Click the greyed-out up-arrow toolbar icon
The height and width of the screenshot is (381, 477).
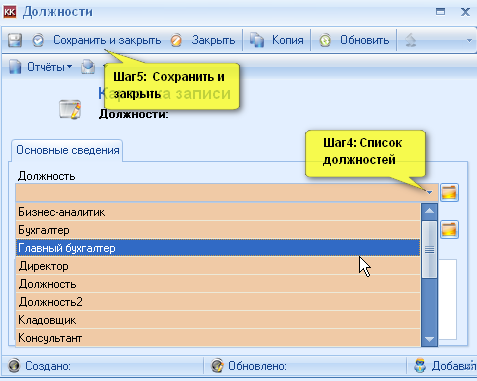point(411,40)
